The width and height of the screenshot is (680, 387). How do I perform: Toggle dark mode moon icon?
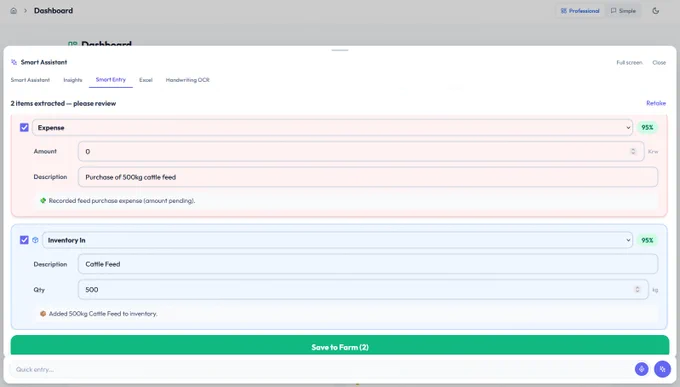pyautogui.click(x=656, y=11)
